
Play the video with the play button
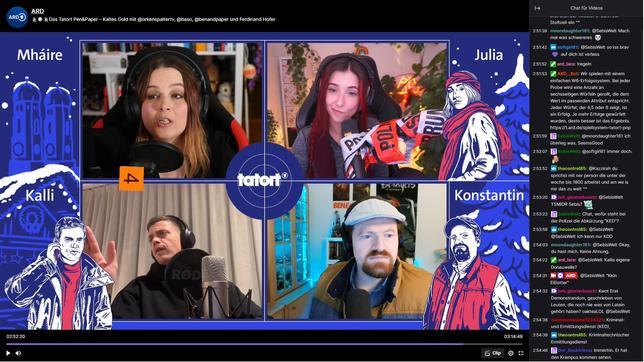pyautogui.click(x=8, y=353)
